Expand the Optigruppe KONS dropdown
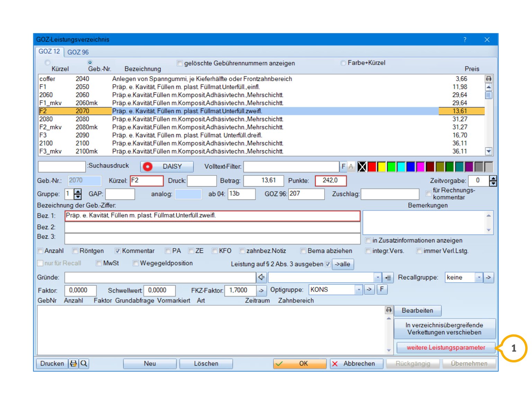 [359, 290]
